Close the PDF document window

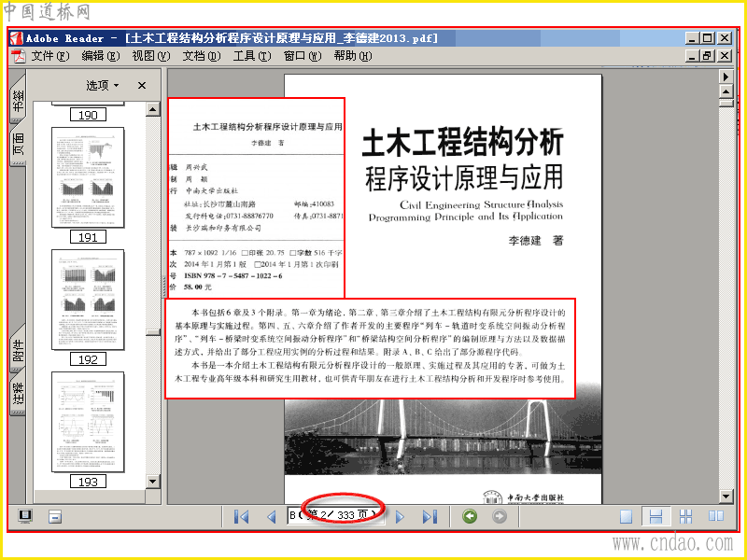(x=725, y=56)
